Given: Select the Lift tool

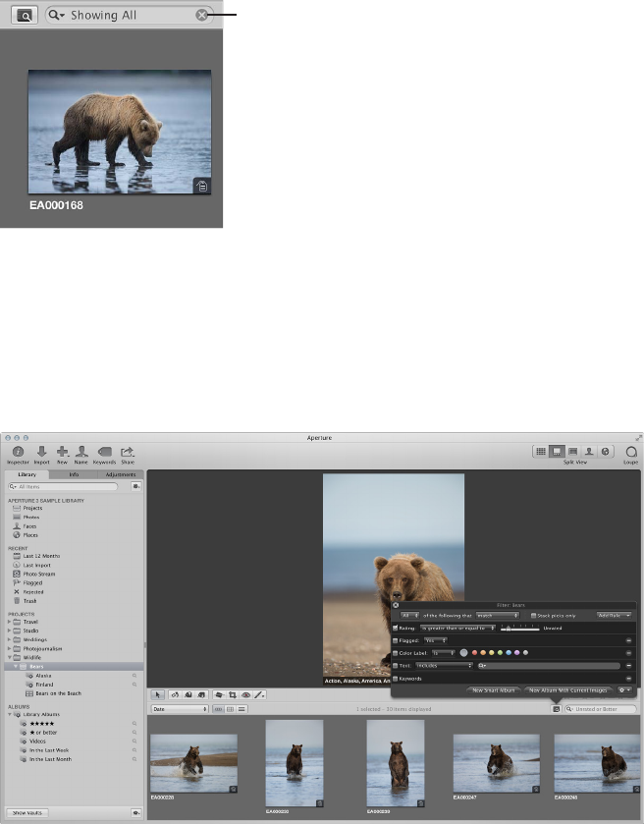Looking at the screenshot, I should pyautogui.click(x=188, y=694).
